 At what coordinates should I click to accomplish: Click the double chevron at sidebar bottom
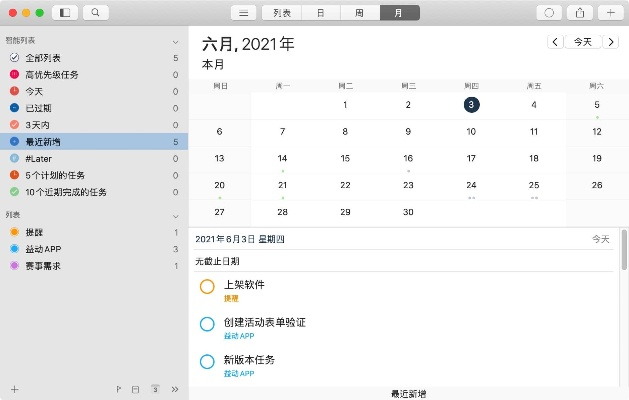[x=175, y=388]
